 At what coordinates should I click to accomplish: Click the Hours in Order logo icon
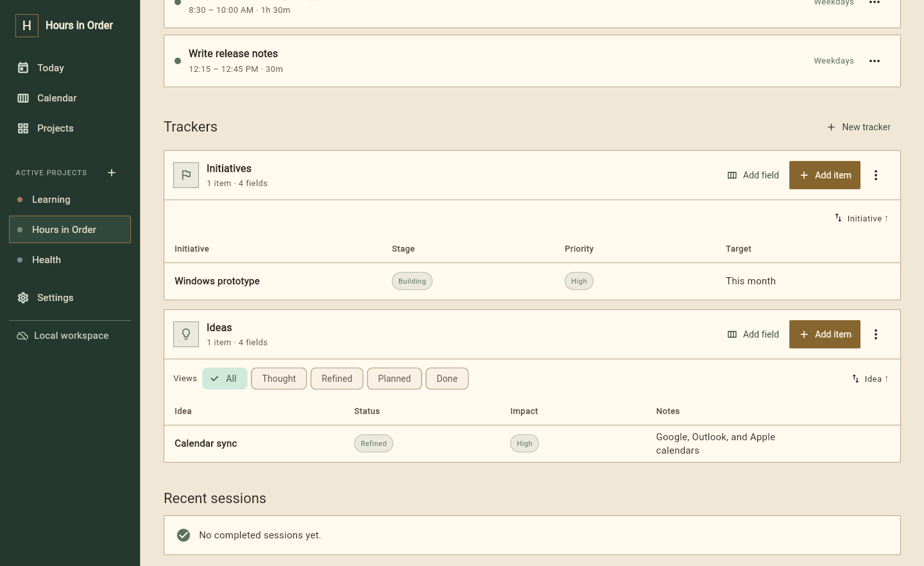click(x=27, y=26)
